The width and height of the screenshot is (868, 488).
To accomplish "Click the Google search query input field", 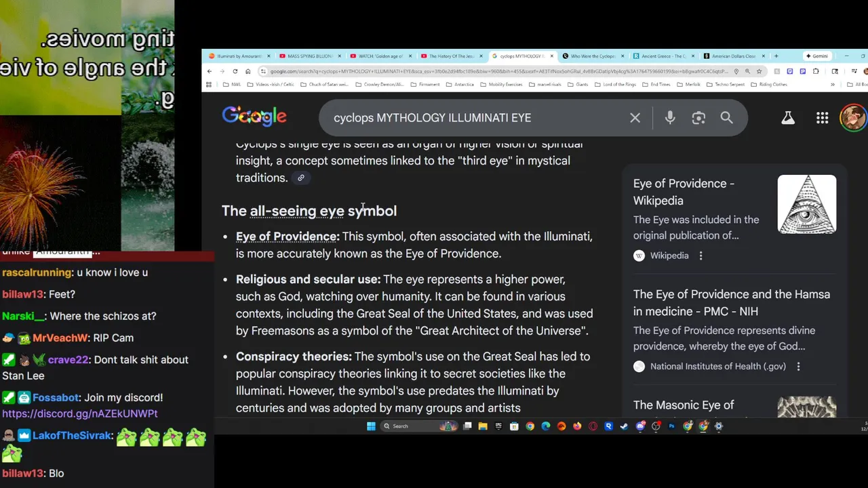I will pyautogui.click(x=475, y=118).
